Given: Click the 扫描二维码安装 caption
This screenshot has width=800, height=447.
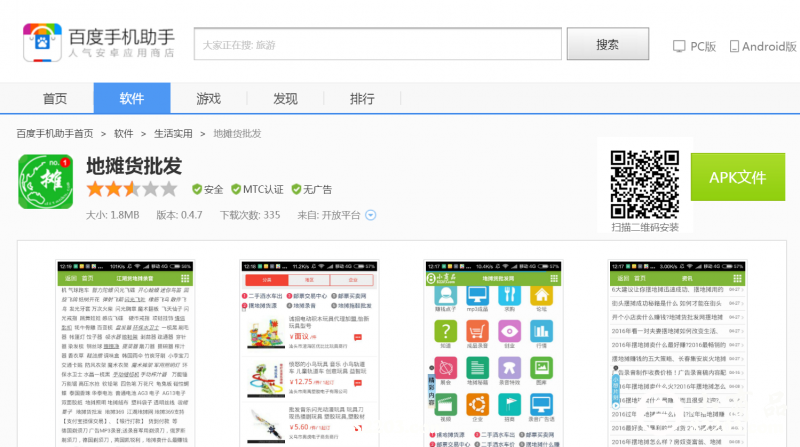Looking at the screenshot, I should coord(645,227).
